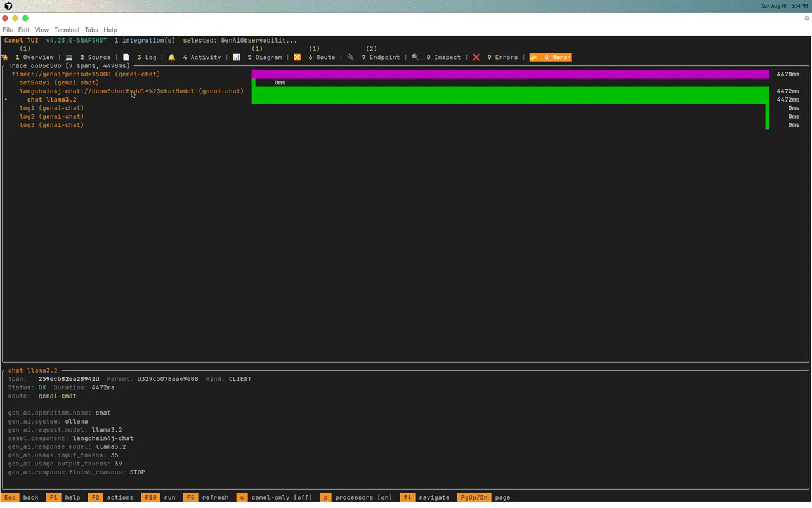
Task: Click the bar chart icon before Diagram
Action: pyautogui.click(x=237, y=57)
